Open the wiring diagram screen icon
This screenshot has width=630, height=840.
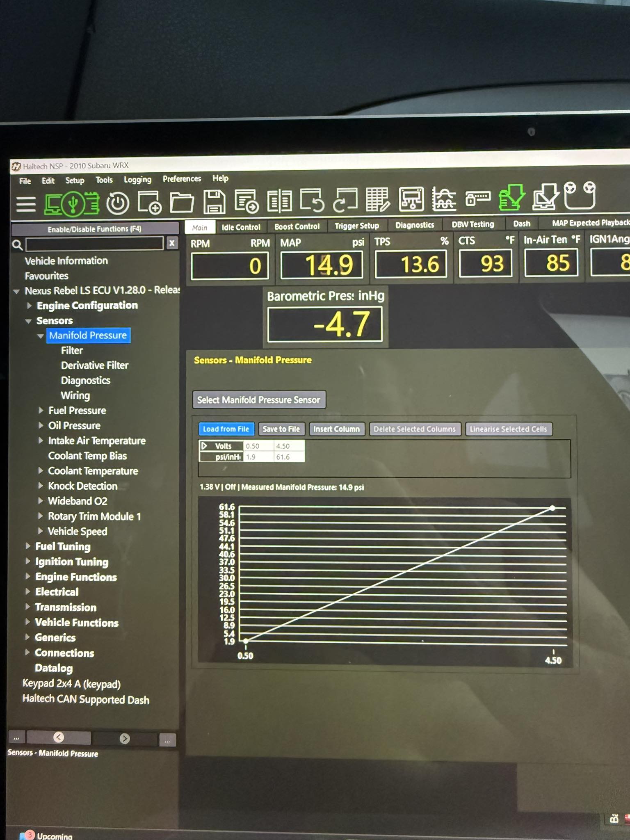click(x=411, y=199)
